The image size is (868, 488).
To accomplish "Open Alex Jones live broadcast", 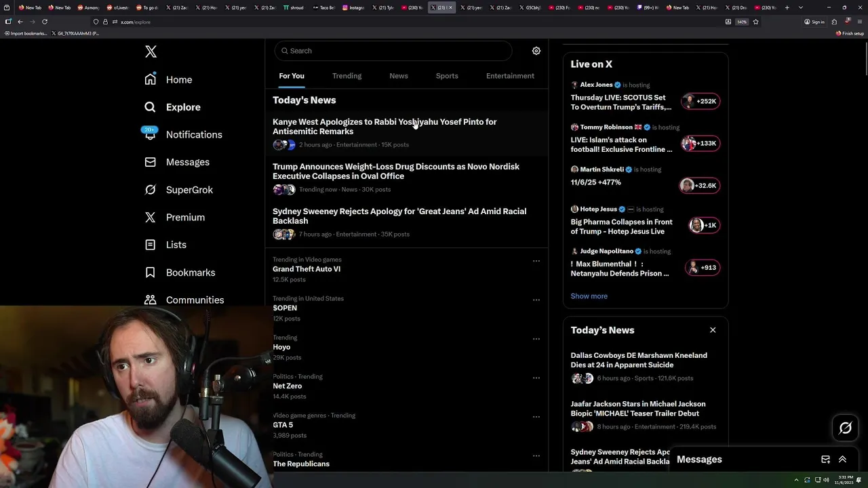I will 645,98.
